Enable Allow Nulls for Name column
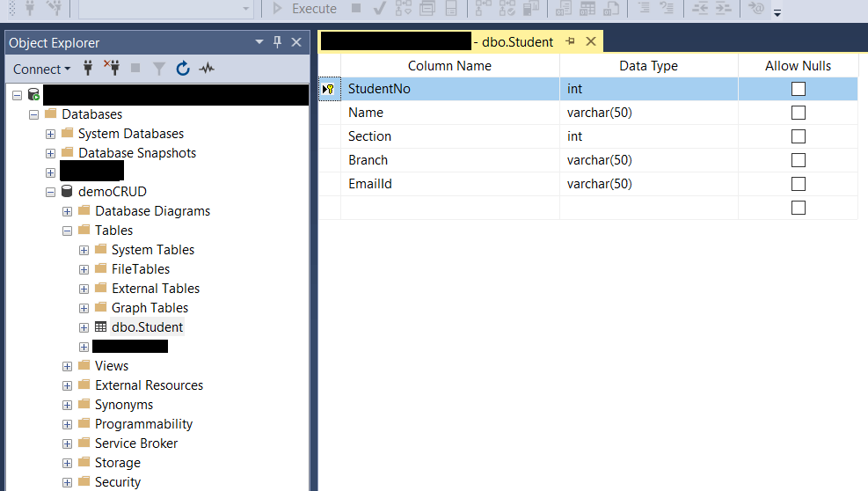Screen dimensions: 868x491 point(798,113)
